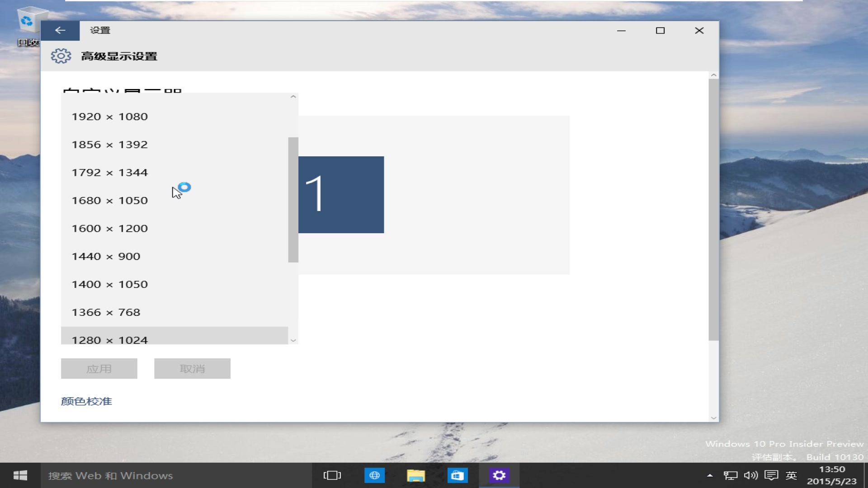The width and height of the screenshot is (868, 488).
Task: Launch the browser globe icon on taskbar
Action: (374, 475)
